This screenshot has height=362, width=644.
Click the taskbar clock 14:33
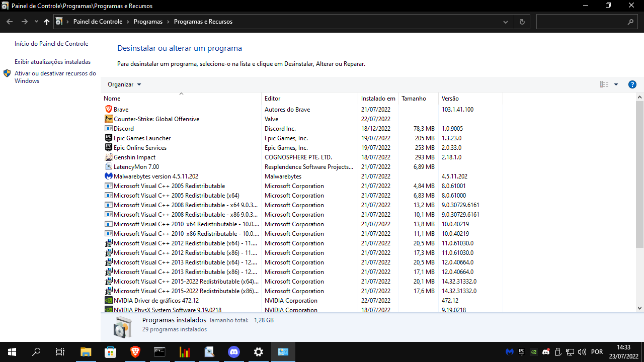[x=624, y=347]
